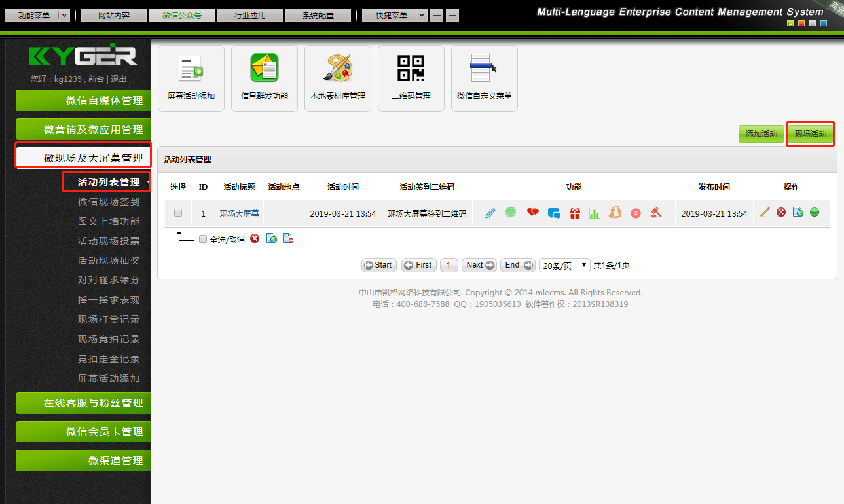
Task: Click the red hearts function icon
Action: [533, 212]
